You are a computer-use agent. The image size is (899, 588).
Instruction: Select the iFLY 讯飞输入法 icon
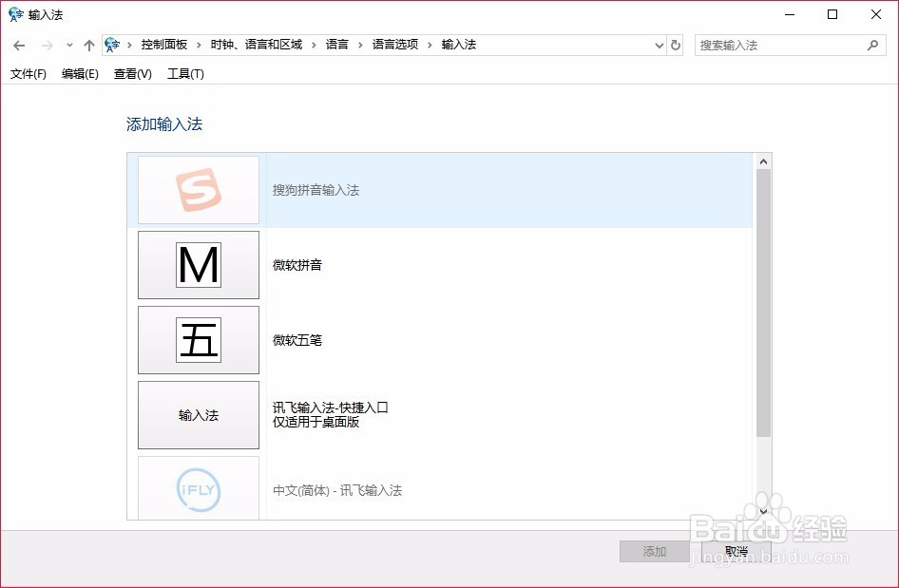pyautogui.click(x=198, y=487)
